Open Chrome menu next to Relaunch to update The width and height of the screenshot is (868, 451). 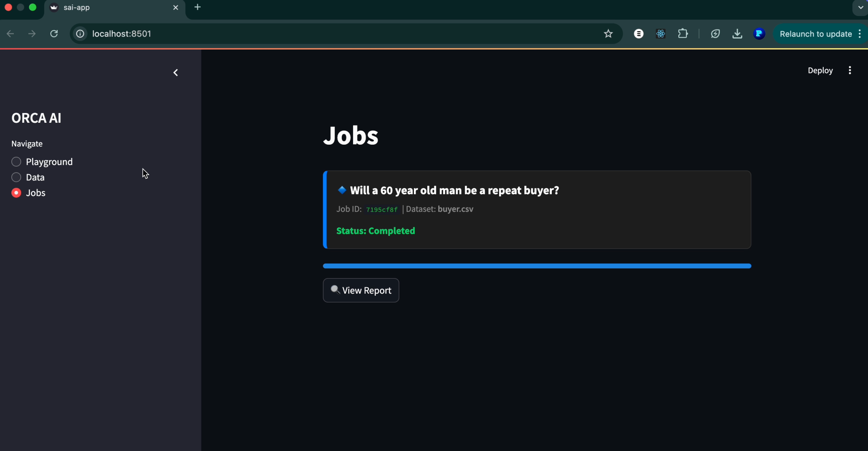pyautogui.click(x=860, y=34)
